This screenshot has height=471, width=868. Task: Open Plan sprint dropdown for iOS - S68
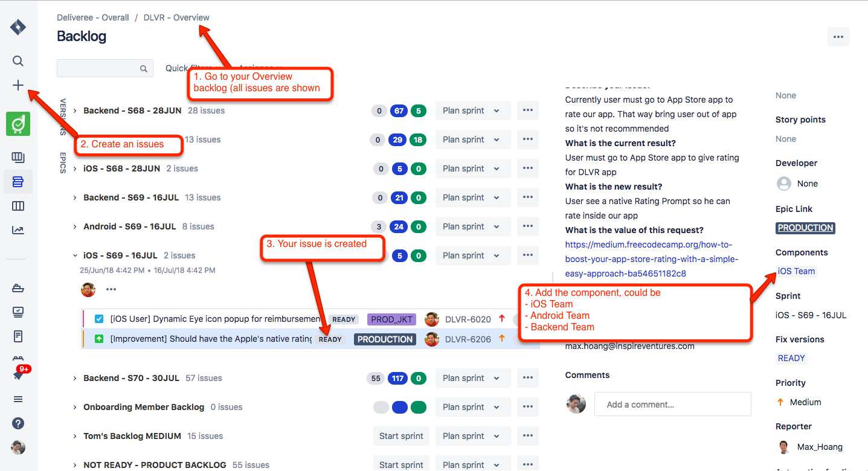click(x=473, y=168)
